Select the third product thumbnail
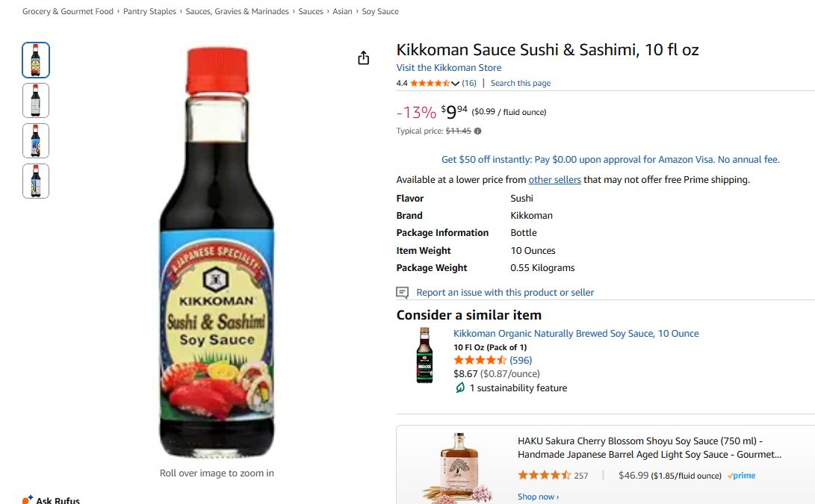Image resolution: width=815 pixels, height=504 pixels. [x=36, y=141]
